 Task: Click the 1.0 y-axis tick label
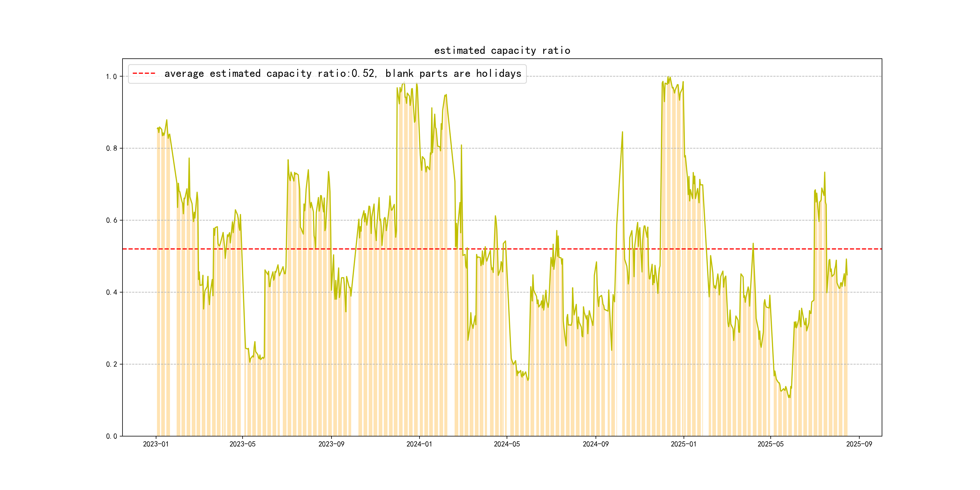tap(111, 77)
